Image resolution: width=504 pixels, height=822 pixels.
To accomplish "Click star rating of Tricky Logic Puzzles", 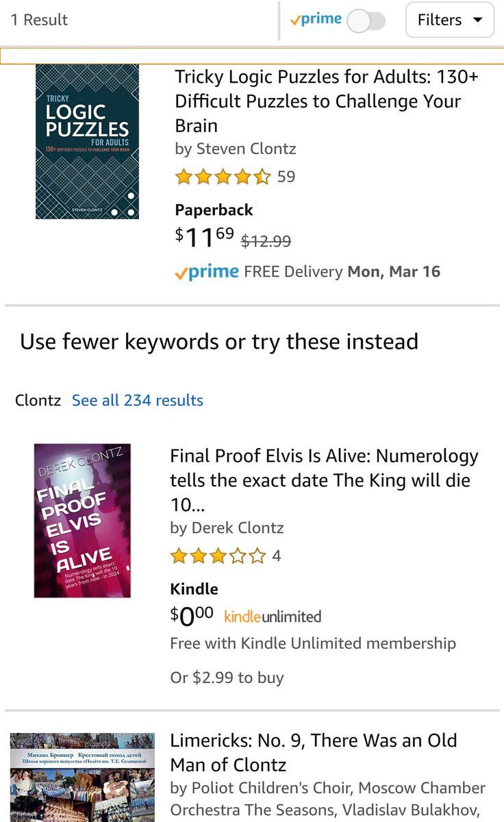I will (x=223, y=177).
